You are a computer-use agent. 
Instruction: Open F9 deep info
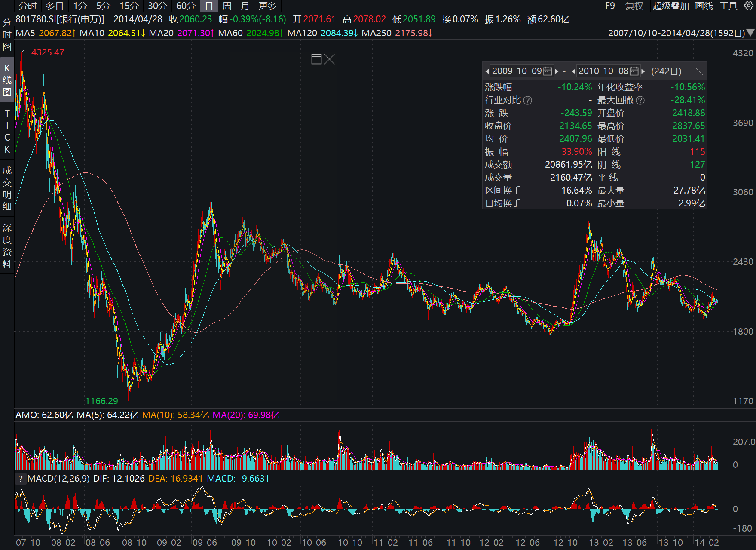pos(610,6)
